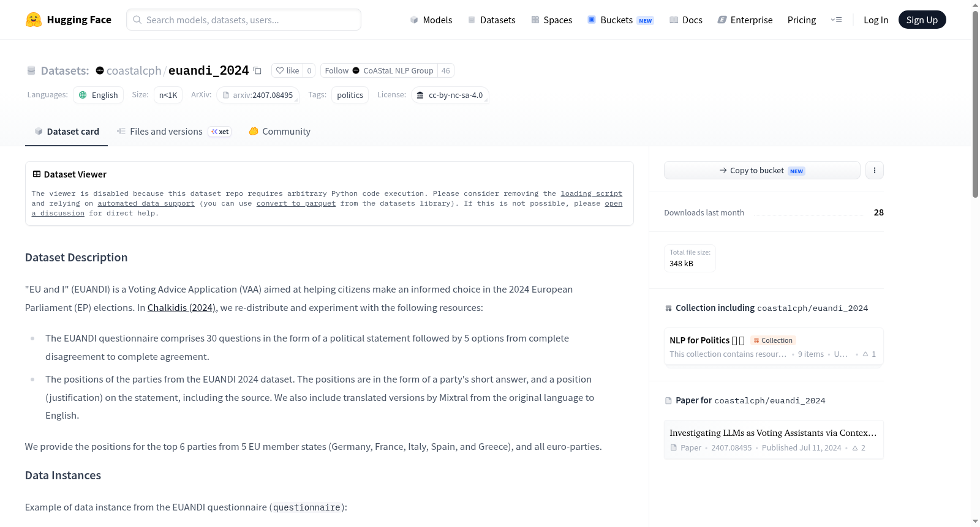Click the globe icon beside English

(83, 95)
